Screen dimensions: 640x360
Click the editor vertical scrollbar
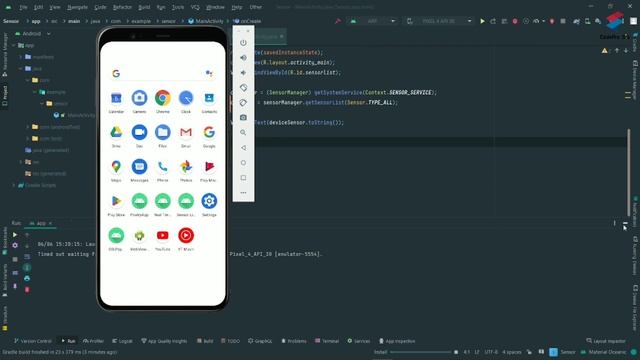point(629,172)
